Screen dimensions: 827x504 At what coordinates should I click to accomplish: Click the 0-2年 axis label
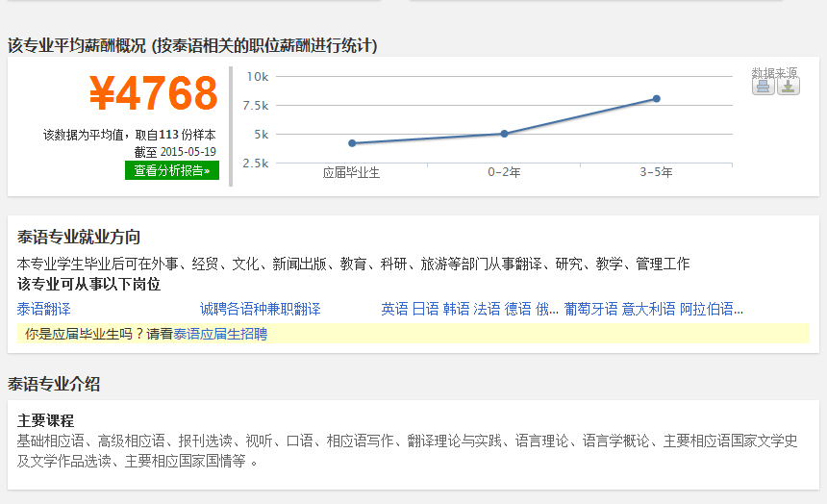(x=504, y=173)
